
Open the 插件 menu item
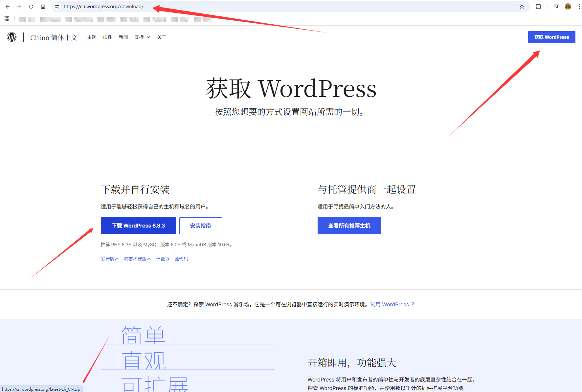[107, 37]
